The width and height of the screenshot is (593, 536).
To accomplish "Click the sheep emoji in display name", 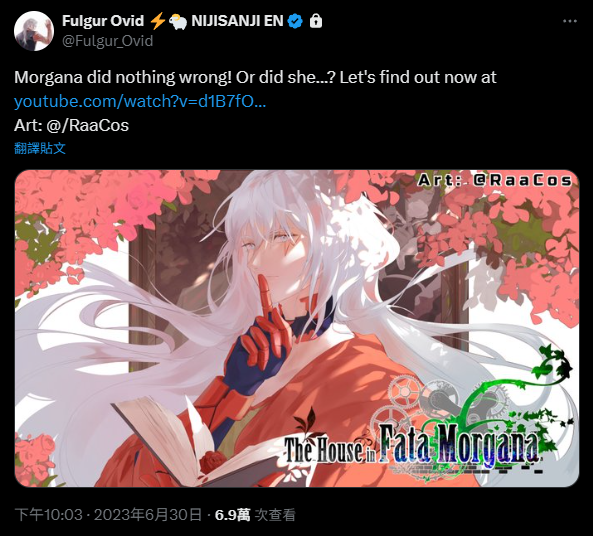I will (178, 22).
